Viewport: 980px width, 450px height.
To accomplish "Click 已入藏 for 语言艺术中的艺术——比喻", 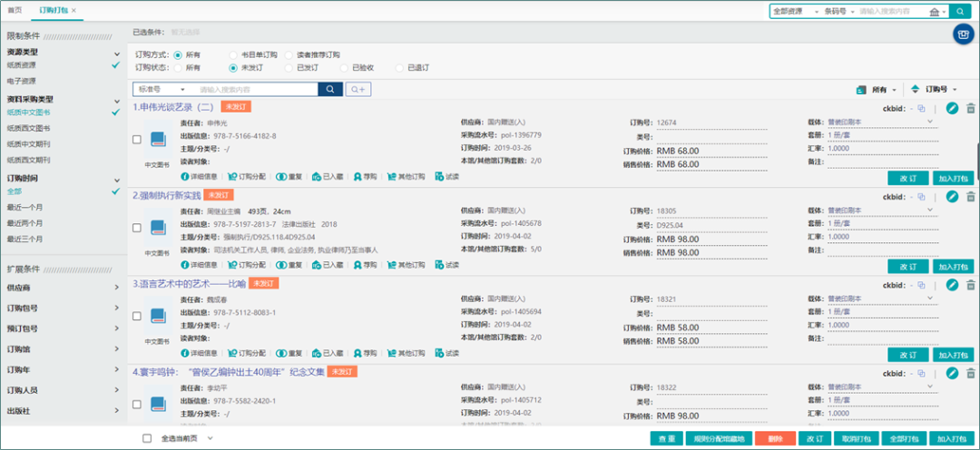I will click(328, 353).
